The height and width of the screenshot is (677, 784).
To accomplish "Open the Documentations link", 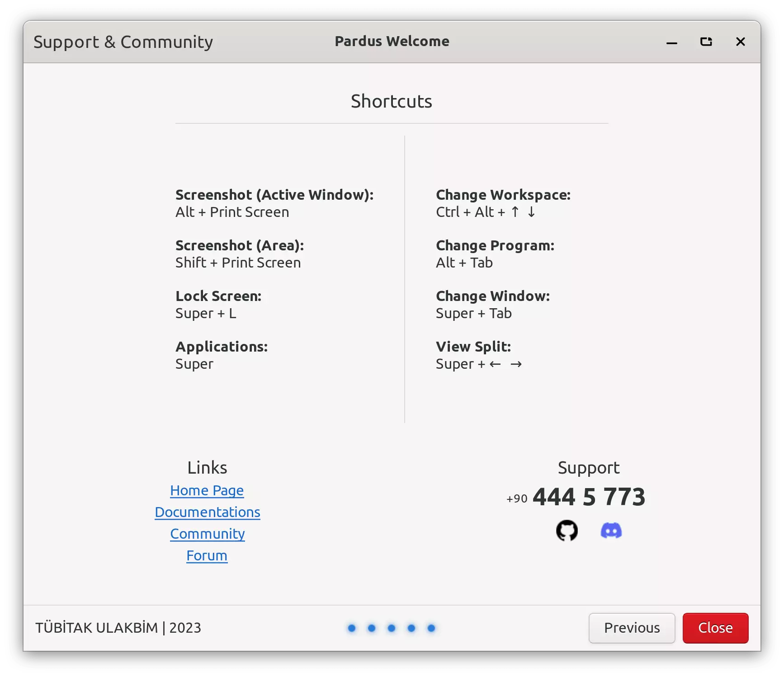I will [207, 512].
